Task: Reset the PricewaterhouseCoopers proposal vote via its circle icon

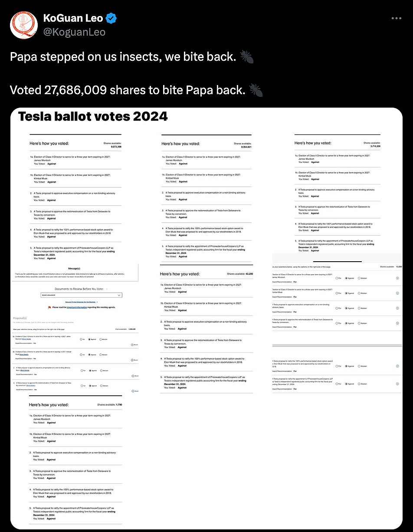Action: pos(397,384)
